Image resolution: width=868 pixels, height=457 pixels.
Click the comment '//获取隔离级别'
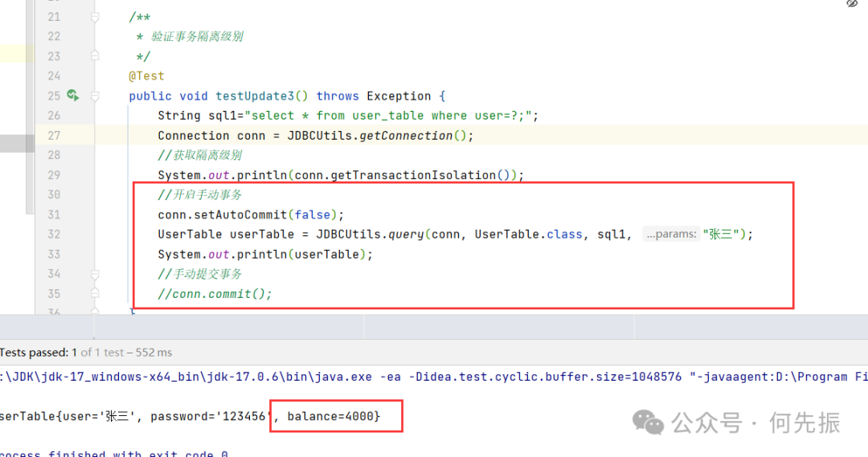pos(200,155)
